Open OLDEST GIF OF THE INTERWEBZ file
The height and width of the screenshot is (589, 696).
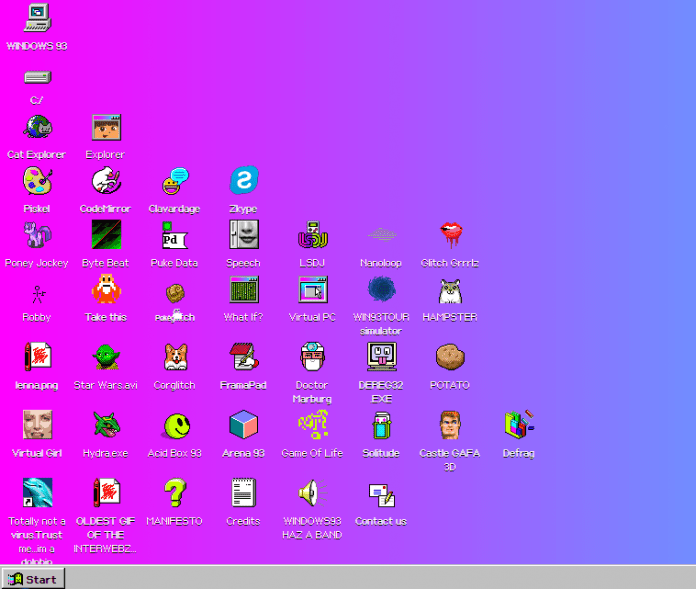pyautogui.click(x=107, y=492)
